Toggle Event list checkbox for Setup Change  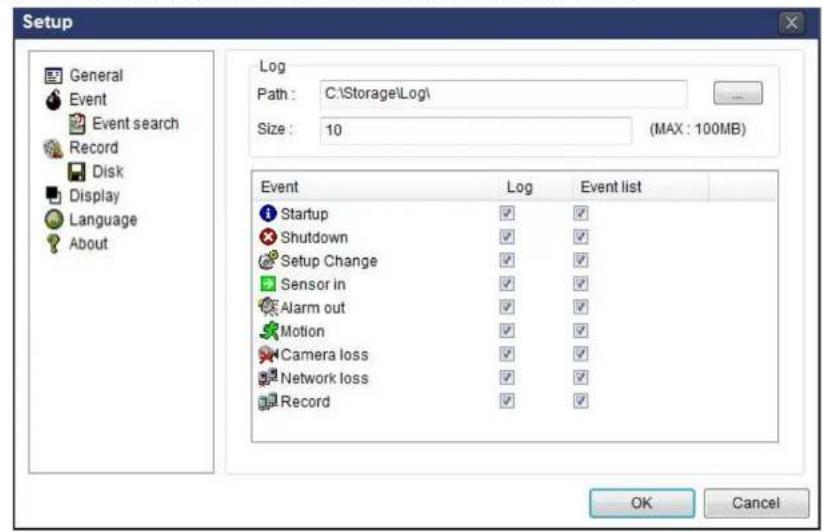(581, 260)
